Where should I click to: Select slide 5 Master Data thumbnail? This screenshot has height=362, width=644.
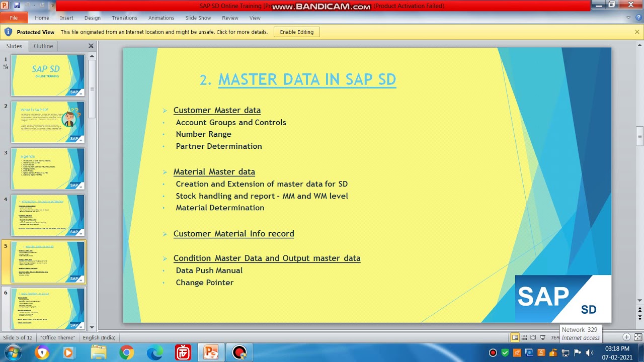[48, 262]
